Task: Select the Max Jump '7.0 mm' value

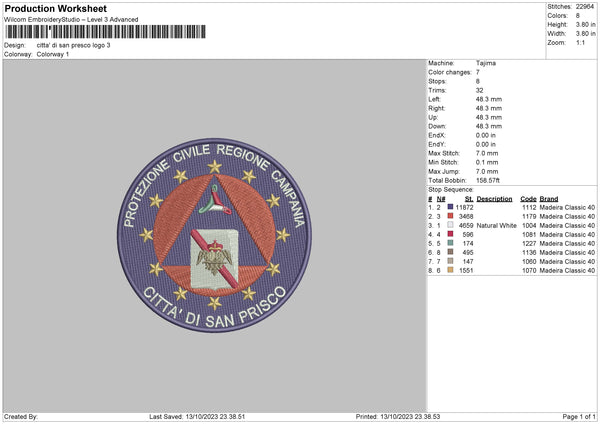Action: tap(487, 171)
